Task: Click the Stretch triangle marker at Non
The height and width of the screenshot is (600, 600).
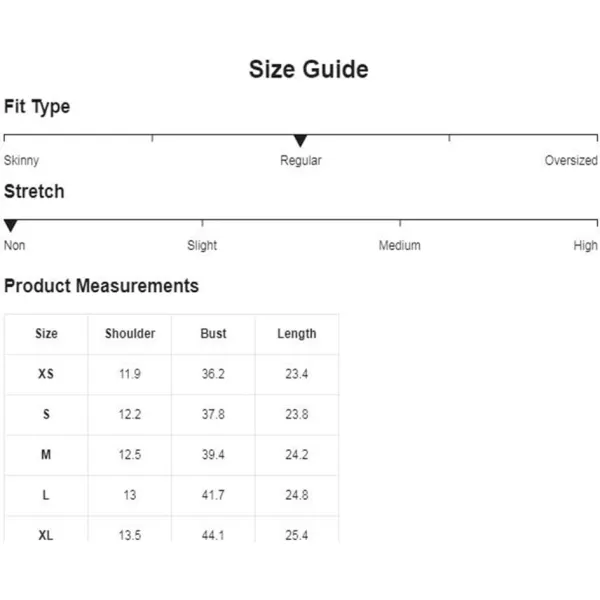Action: (x=11, y=225)
